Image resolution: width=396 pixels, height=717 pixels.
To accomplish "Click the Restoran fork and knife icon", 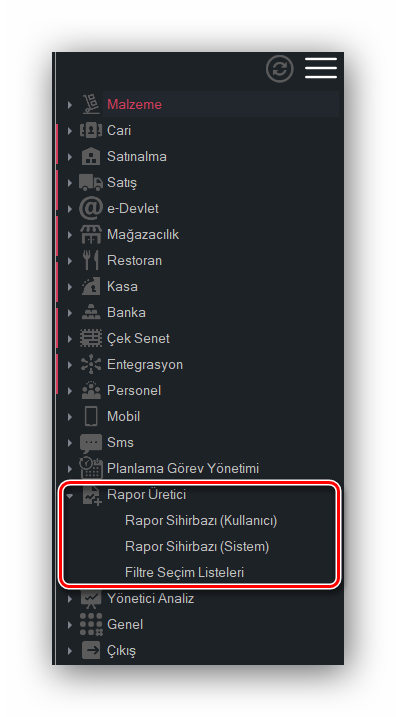I will coord(91,261).
